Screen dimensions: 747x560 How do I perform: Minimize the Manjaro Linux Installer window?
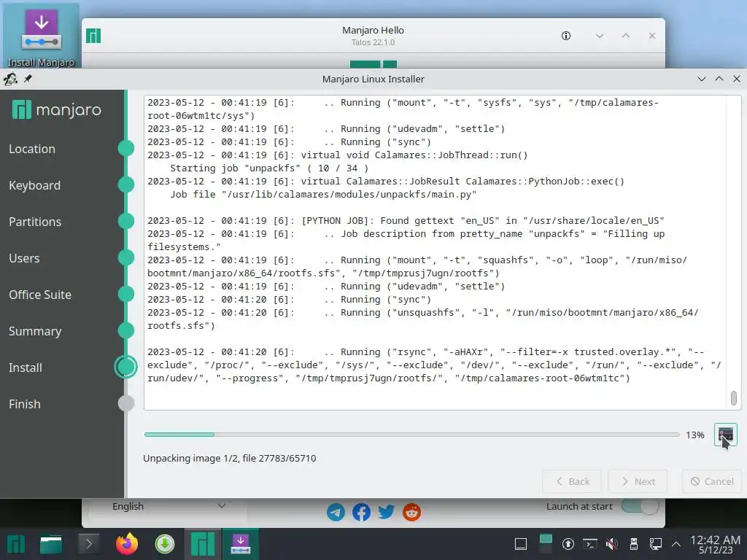pyautogui.click(x=701, y=79)
